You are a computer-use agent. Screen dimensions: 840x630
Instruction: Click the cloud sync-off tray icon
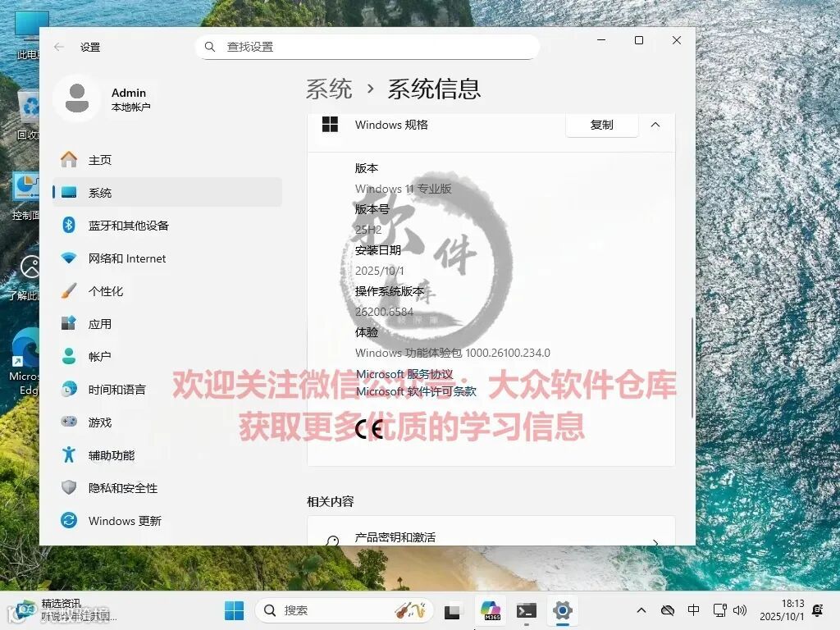point(668,610)
